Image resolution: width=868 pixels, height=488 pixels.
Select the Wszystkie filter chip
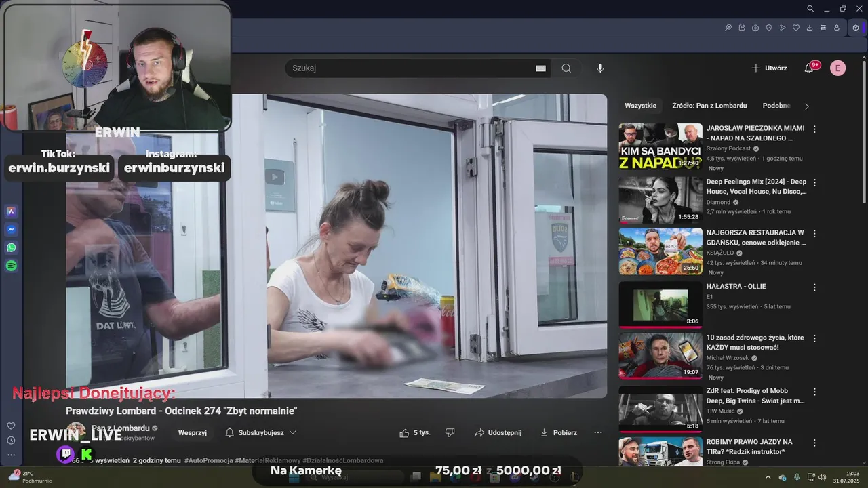pyautogui.click(x=640, y=106)
